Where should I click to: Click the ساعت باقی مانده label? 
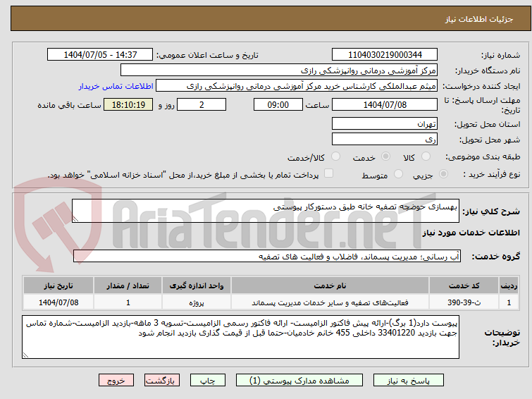(x=69, y=105)
